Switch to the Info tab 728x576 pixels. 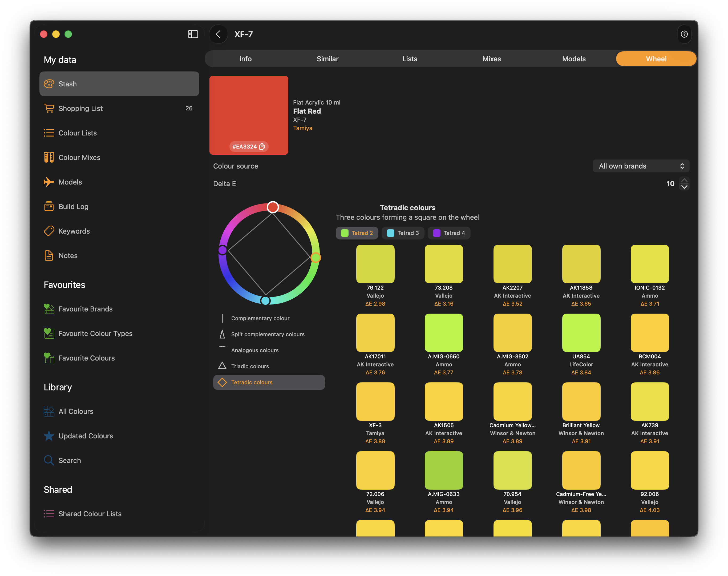coord(245,59)
